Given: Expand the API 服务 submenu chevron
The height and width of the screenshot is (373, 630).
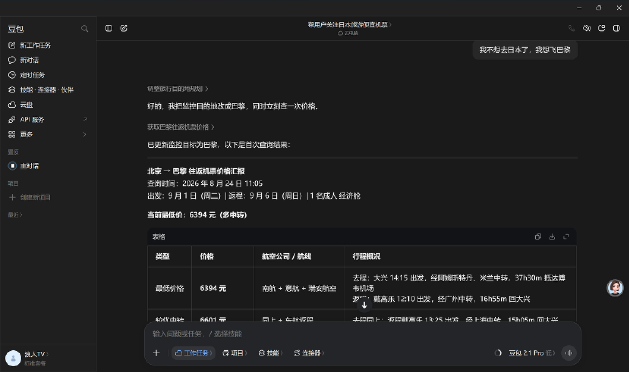Looking at the screenshot, I should click(x=85, y=119).
